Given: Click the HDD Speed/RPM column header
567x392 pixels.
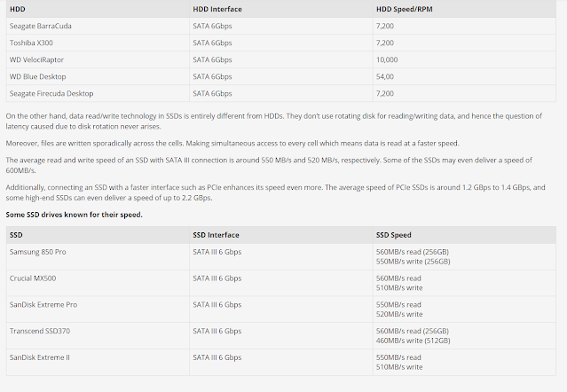Looking at the screenshot, I should click(406, 9).
